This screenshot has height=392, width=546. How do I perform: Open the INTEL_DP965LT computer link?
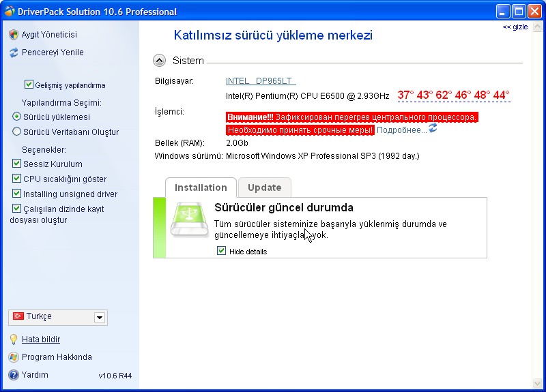(261, 81)
